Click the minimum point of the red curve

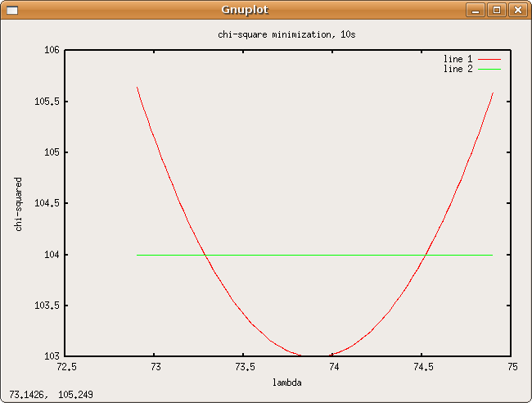(x=314, y=355)
